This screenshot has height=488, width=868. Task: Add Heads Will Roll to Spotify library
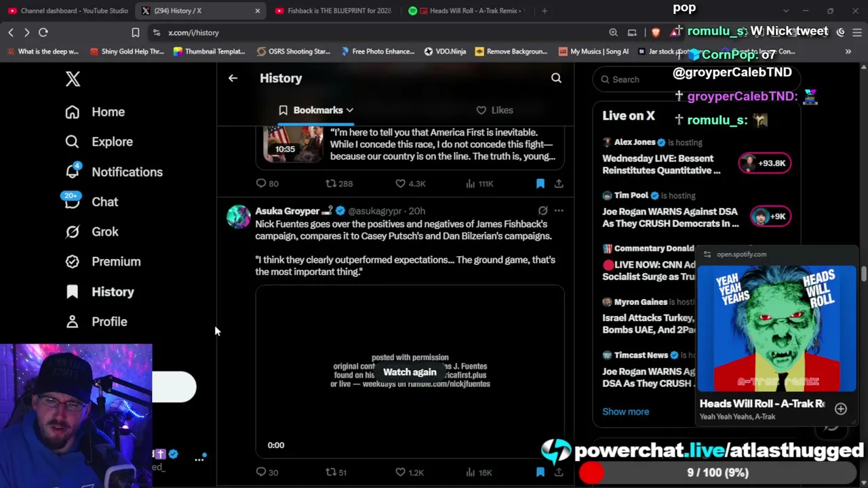(840, 409)
